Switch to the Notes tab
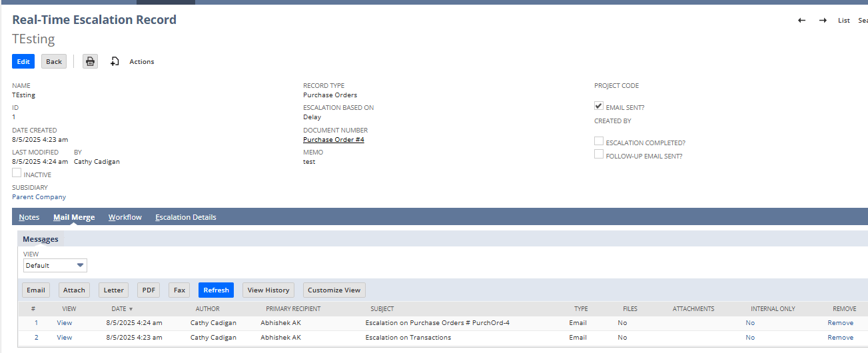Image resolution: width=868 pixels, height=353 pixels. (29, 217)
